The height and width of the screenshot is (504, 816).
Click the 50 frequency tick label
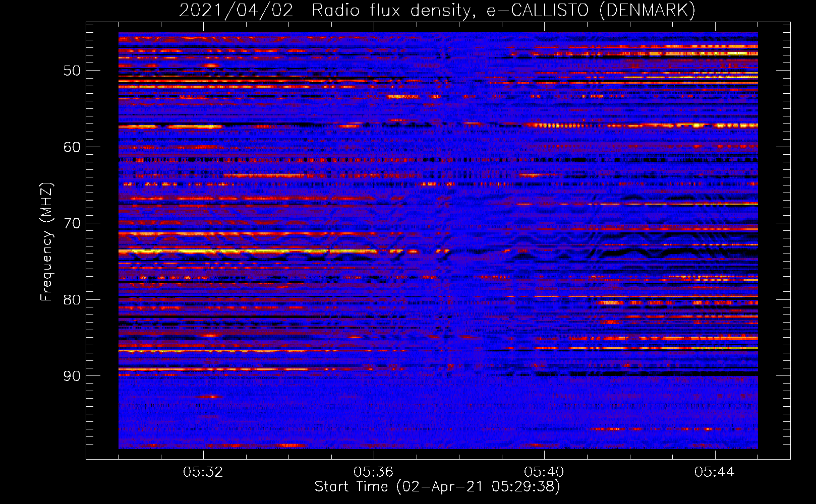point(72,71)
